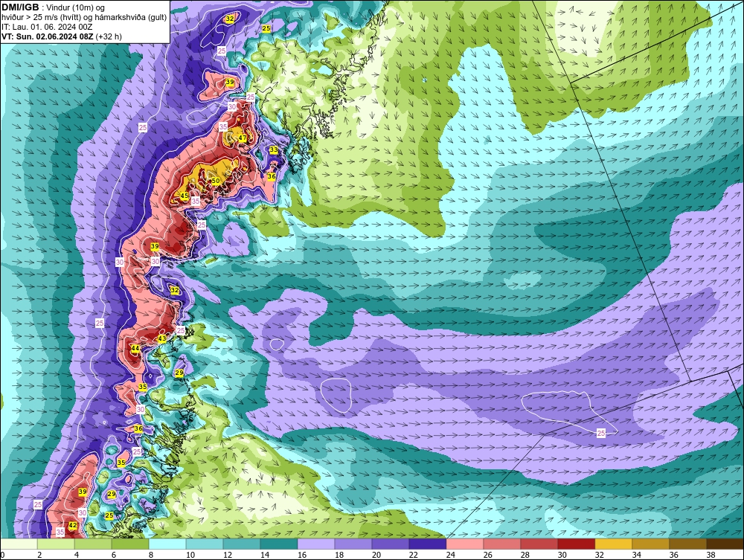
Task: Click the legend scale number '8'
Action: 151,556
